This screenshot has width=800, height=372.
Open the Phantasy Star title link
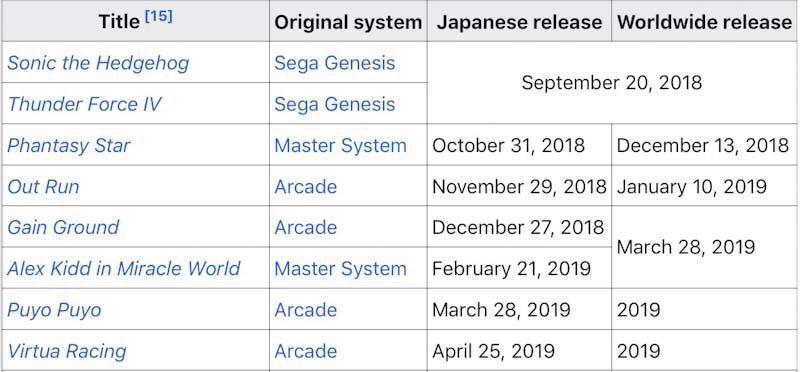tap(69, 145)
